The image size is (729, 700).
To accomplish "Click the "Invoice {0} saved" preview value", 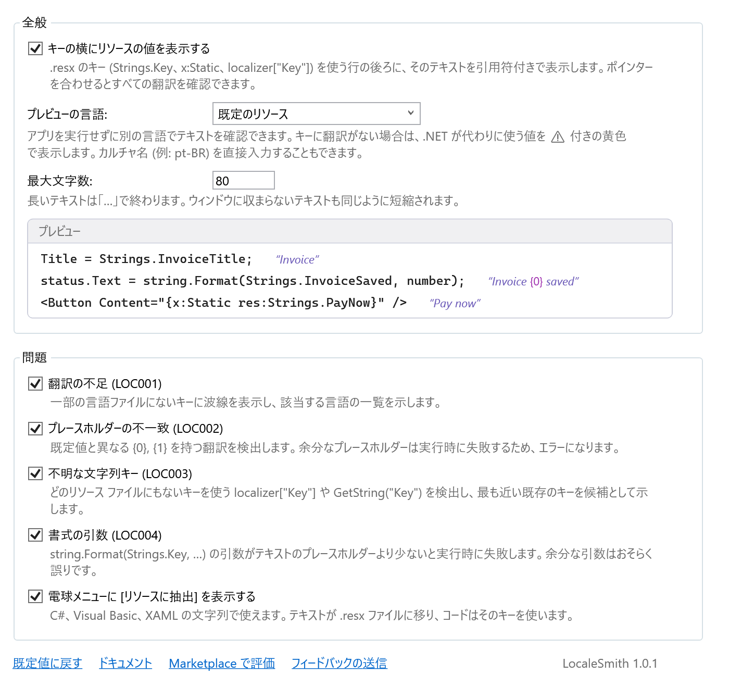I will coord(533,281).
